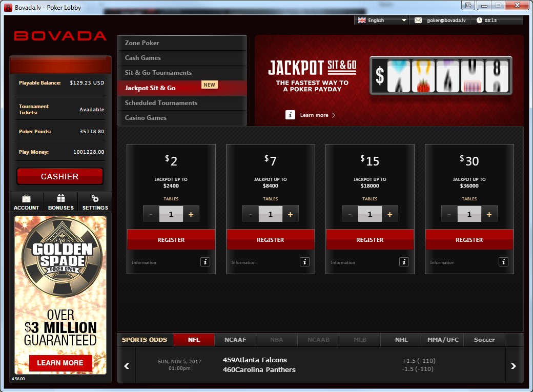Click the 460Carolina Panthers team name
Viewport: 533px width, 392px height.
coord(259,369)
